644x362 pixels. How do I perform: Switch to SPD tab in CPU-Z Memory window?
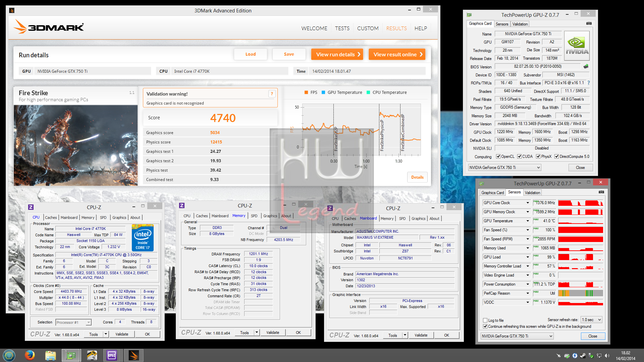(254, 216)
